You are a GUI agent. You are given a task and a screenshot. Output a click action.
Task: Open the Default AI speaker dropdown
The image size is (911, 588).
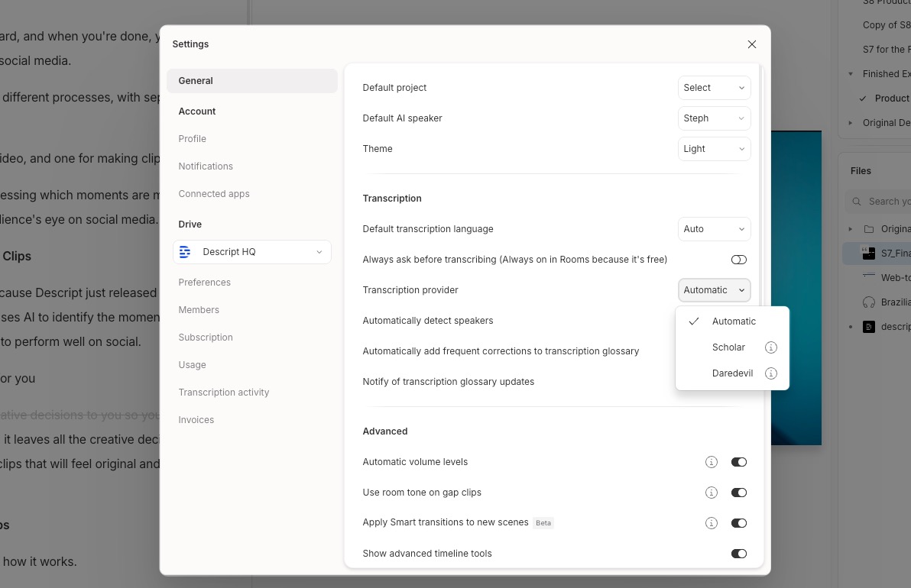714,118
